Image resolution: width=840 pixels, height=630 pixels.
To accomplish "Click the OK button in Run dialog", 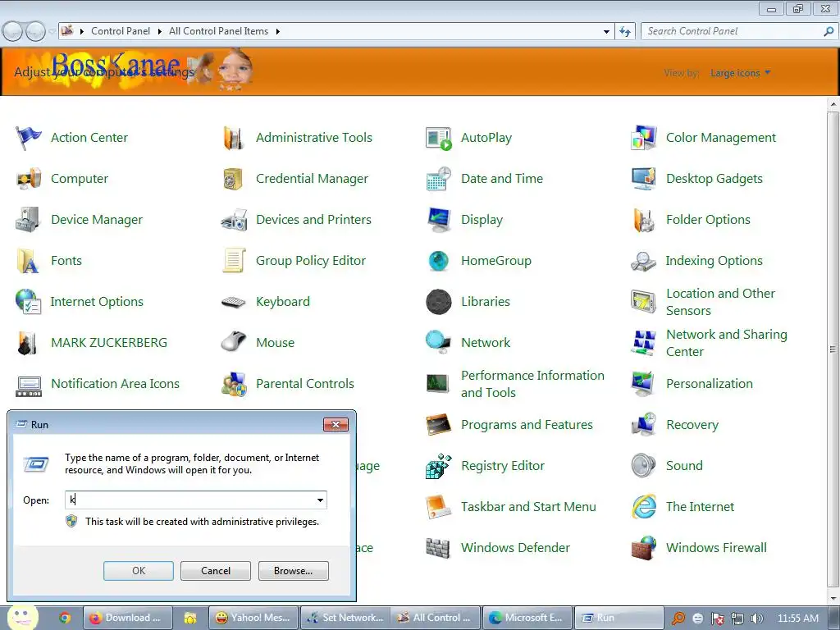I will pyautogui.click(x=138, y=571).
